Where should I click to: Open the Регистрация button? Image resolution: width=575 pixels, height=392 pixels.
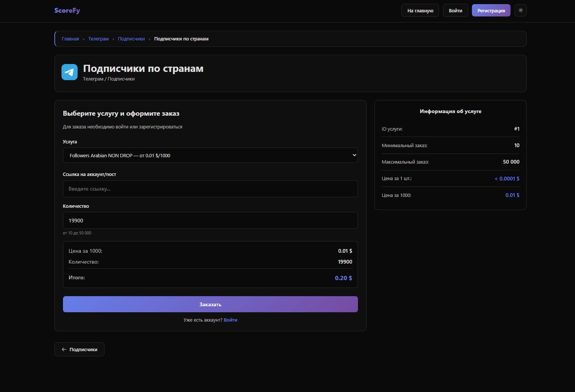[x=491, y=10]
